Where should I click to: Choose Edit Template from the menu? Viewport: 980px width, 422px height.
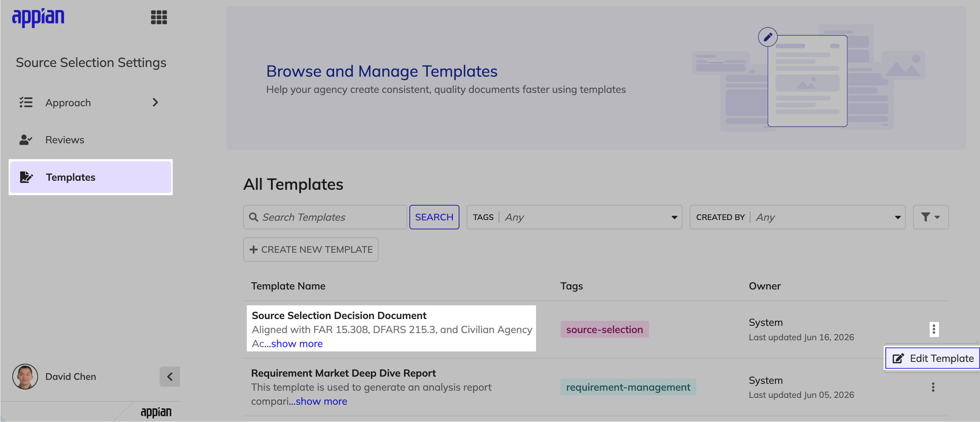[x=933, y=358]
